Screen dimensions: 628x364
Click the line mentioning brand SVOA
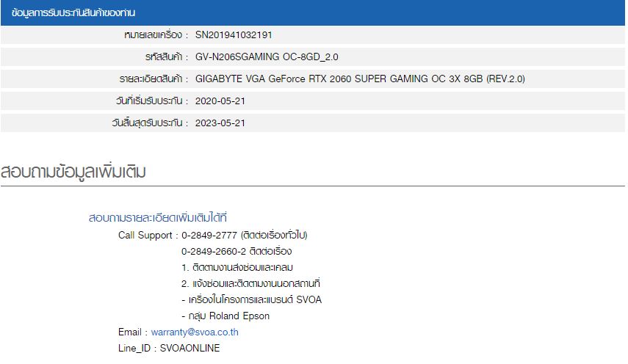point(251,299)
